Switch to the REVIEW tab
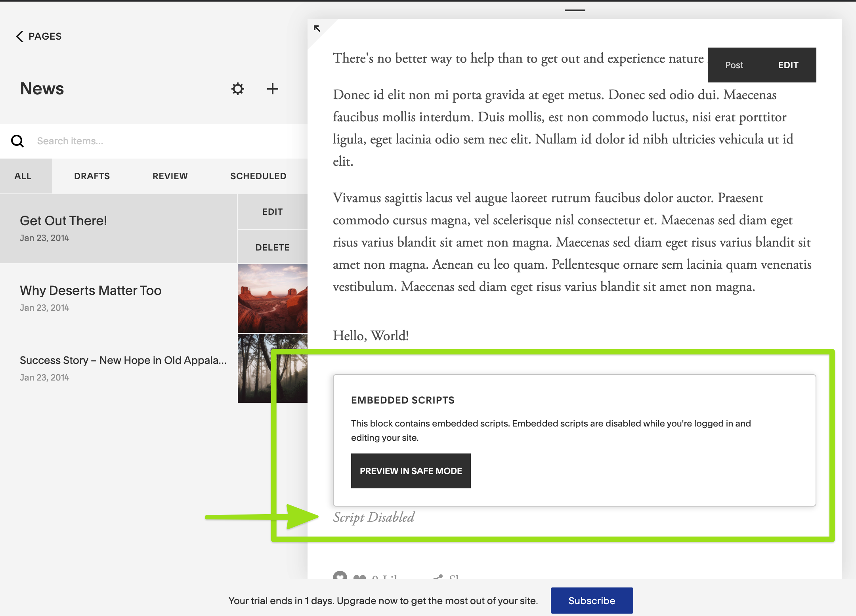 point(170,176)
